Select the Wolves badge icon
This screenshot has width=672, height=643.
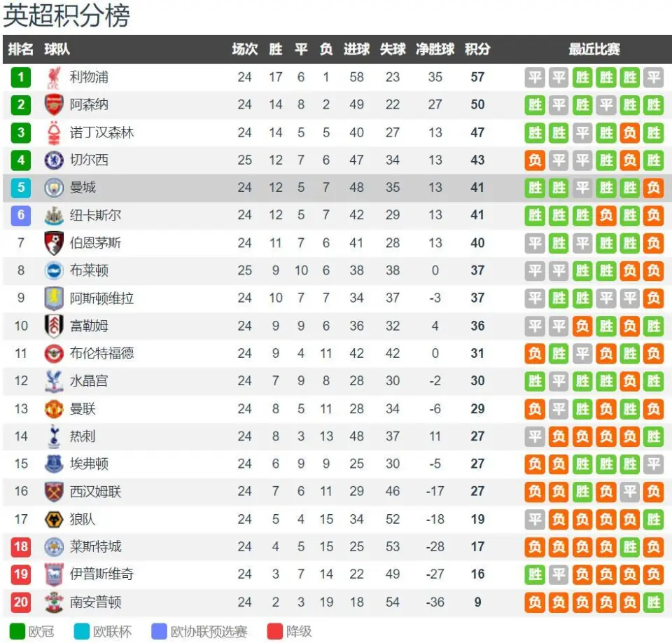pos(54,520)
